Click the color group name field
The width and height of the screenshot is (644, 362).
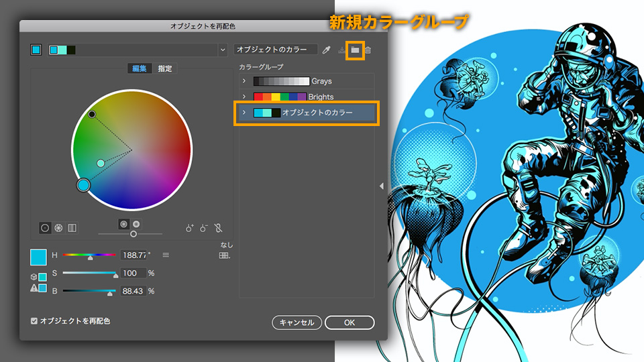pyautogui.click(x=275, y=50)
